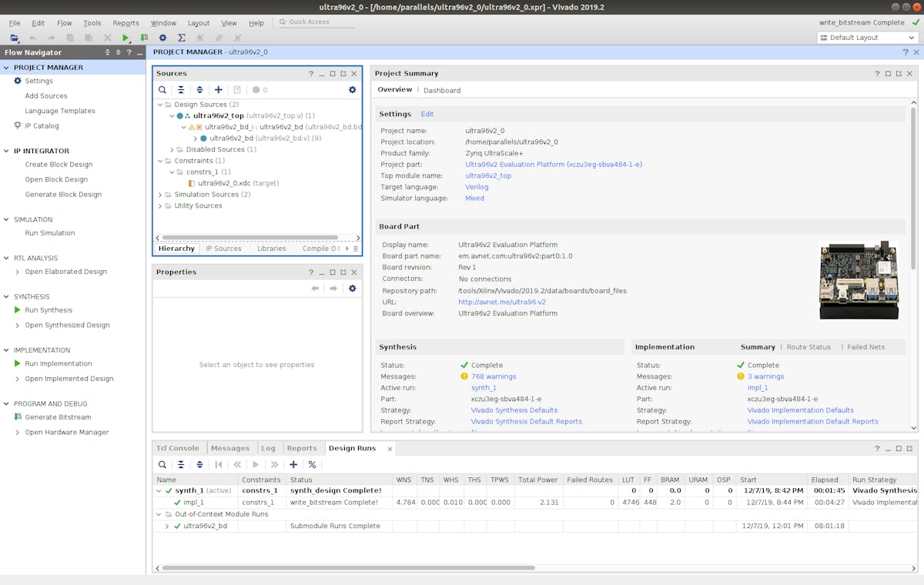Click the board thumbnail image of Ultra96v2
Viewport: 924px width, 585px height.
pos(858,279)
